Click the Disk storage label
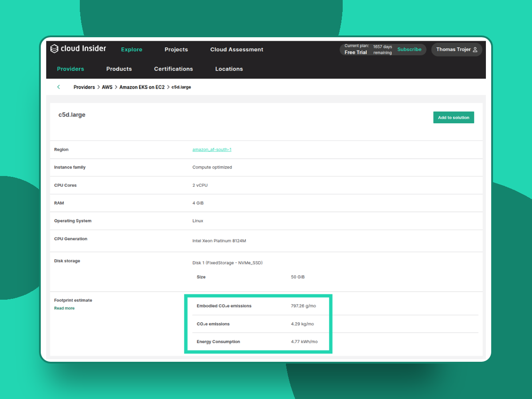The height and width of the screenshot is (399, 532). coord(67,261)
